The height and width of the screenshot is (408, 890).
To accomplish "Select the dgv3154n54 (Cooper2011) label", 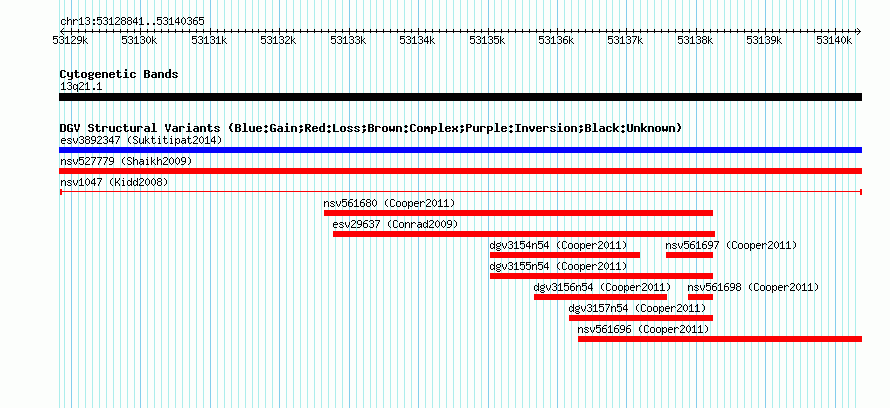I will (x=559, y=245).
